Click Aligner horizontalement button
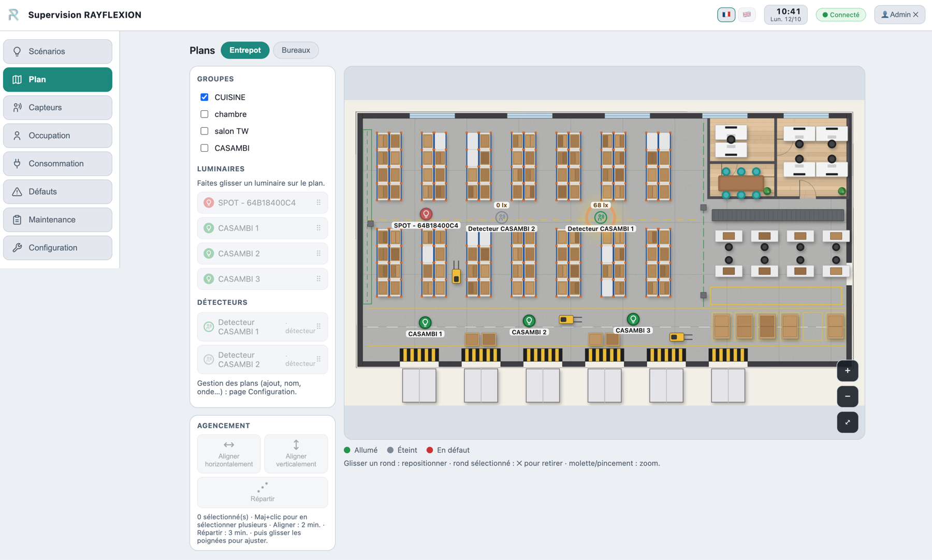The image size is (932, 560). [229, 454]
